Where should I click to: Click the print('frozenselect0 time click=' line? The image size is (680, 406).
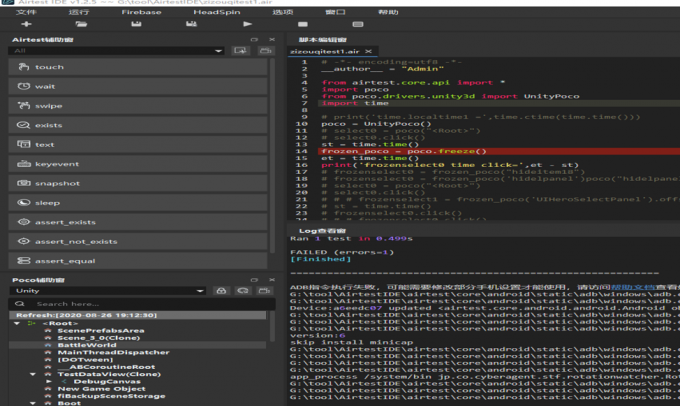[x=450, y=165]
